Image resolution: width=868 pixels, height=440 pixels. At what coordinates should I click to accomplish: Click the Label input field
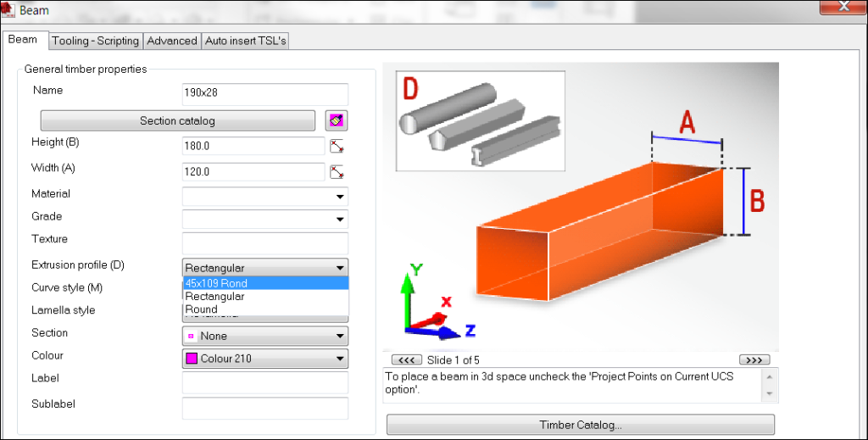[x=265, y=382]
